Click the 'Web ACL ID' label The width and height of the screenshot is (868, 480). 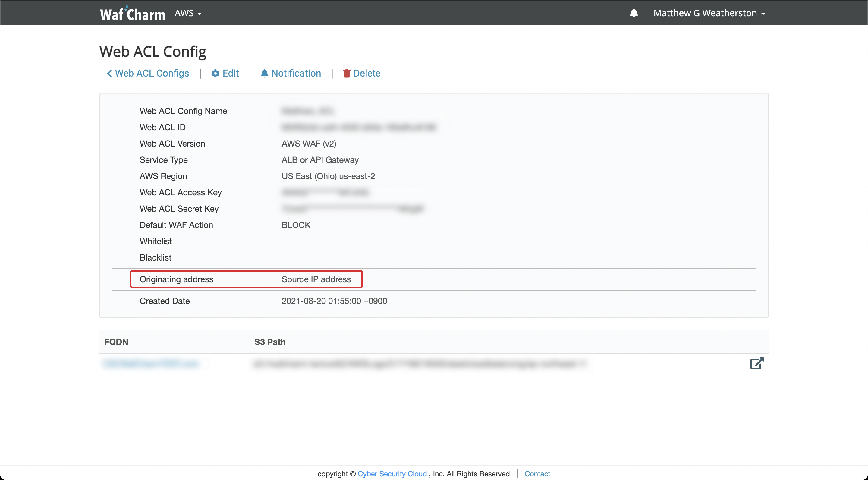click(x=162, y=128)
